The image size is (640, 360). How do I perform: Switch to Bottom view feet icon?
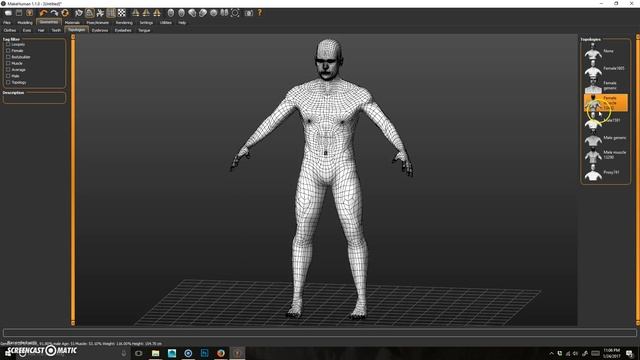click(224, 13)
